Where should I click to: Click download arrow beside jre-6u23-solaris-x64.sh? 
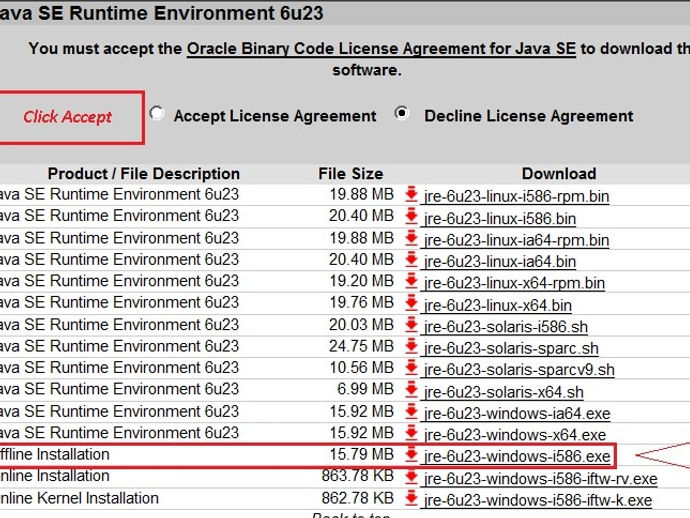coord(411,391)
